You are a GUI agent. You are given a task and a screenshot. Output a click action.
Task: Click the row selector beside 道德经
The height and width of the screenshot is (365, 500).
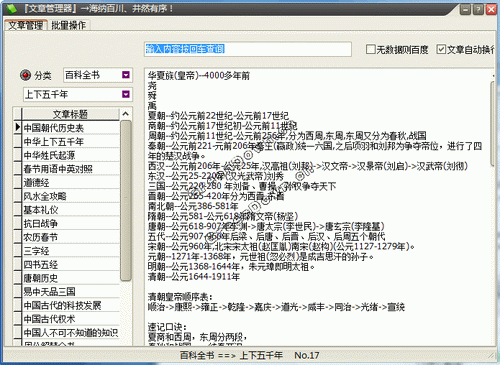click(x=18, y=182)
